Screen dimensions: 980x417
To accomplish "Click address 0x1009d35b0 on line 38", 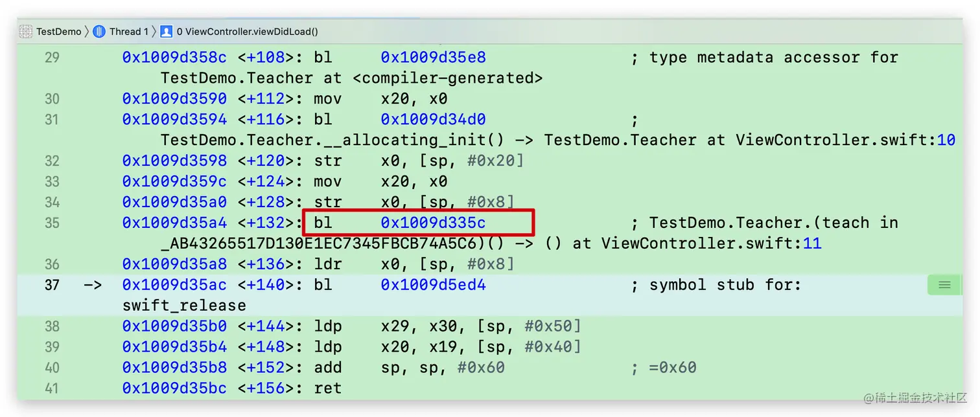I will point(174,326).
